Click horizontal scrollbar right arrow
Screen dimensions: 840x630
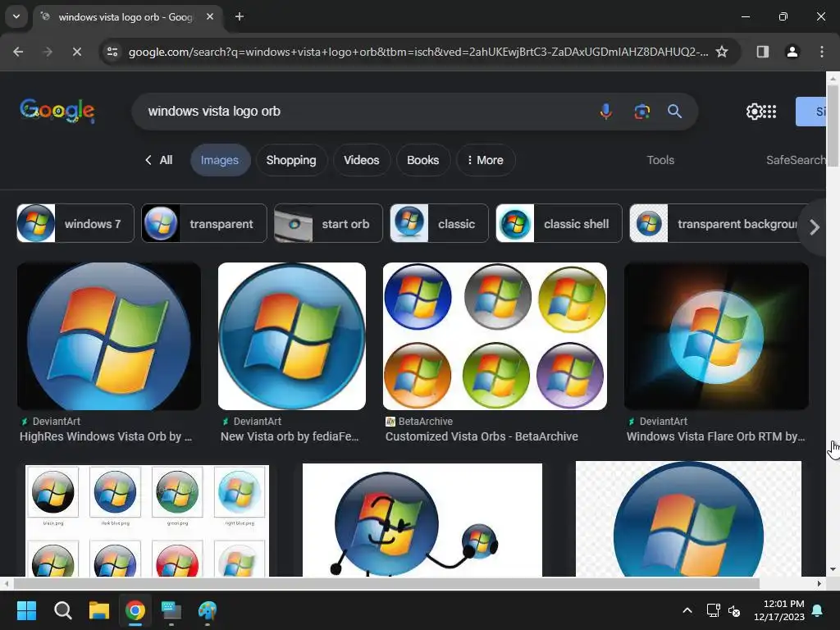click(819, 583)
